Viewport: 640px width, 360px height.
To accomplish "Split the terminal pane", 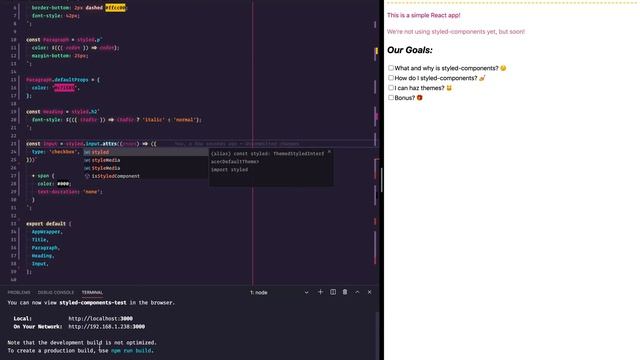I will [333, 292].
